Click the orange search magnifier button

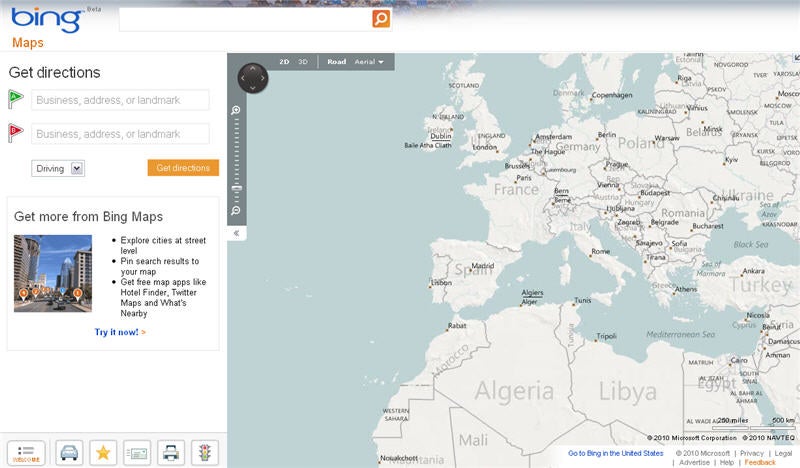381,18
